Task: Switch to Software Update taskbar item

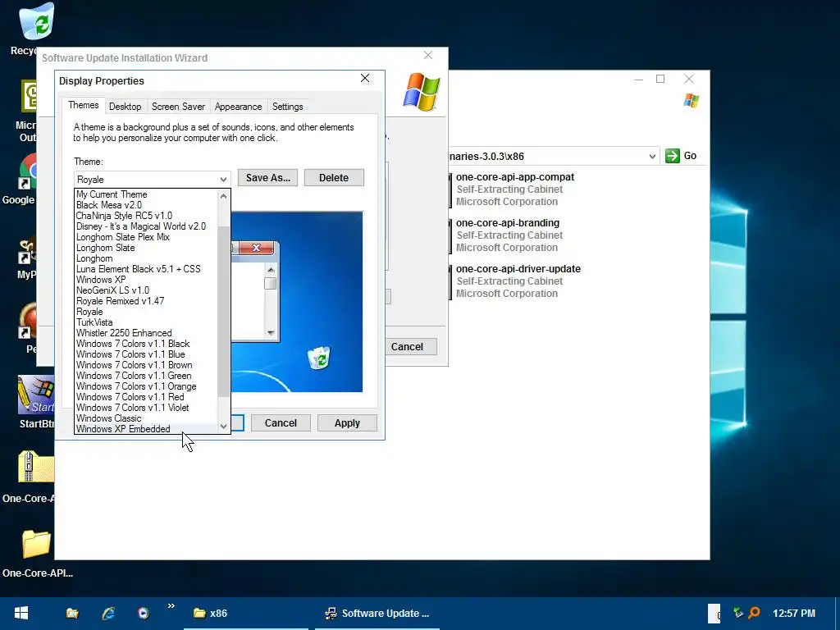Action: (377, 613)
